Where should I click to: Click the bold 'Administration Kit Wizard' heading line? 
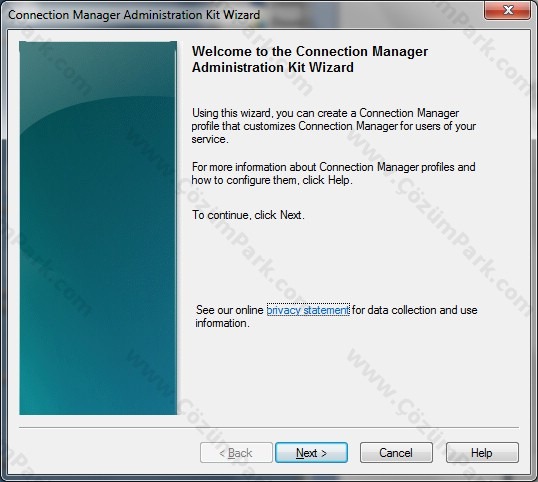point(273,67)
